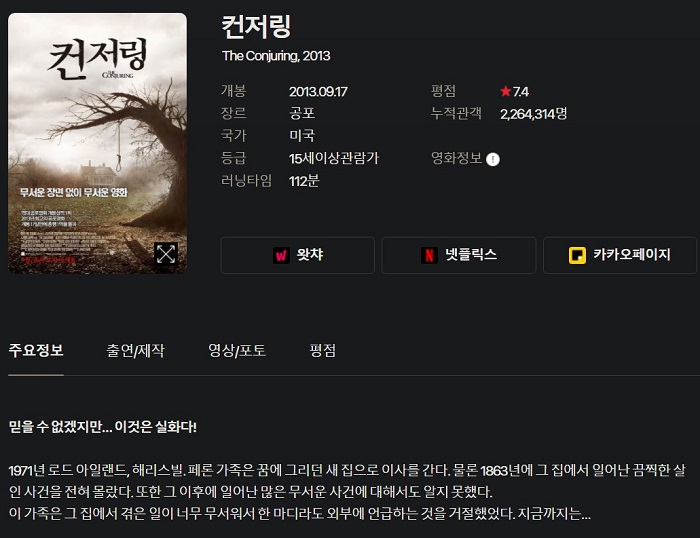Click the 7.4 rating score
The height and width of the screenshot is (538, 700).
pyautogui.click(x=521, y=92)
